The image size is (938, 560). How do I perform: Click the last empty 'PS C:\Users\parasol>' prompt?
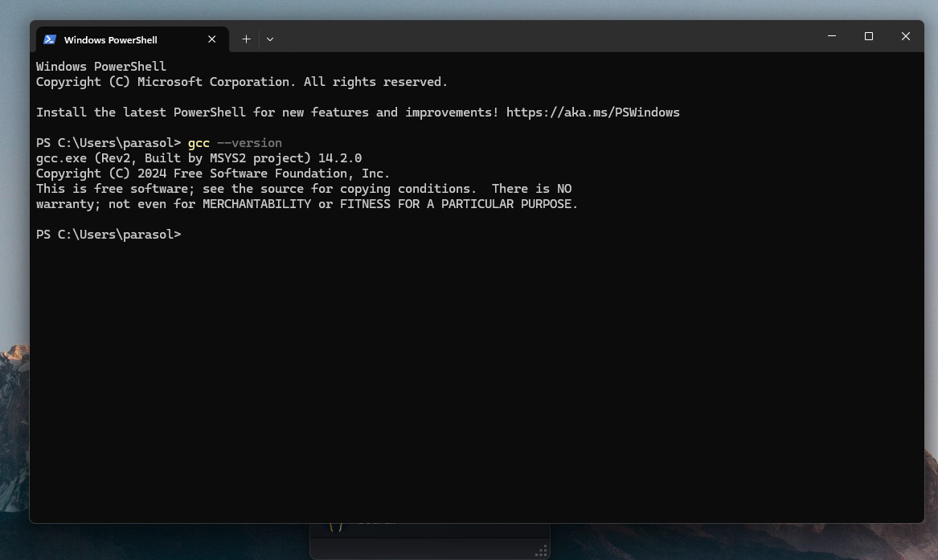pyautogui.click(x=109, y=235)
